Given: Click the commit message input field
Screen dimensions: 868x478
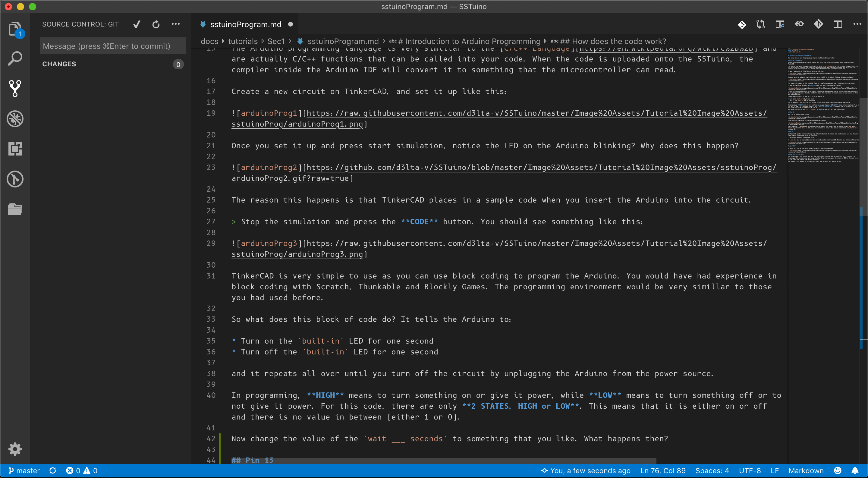Looking at the screenshot, I should tap(112, 46).
